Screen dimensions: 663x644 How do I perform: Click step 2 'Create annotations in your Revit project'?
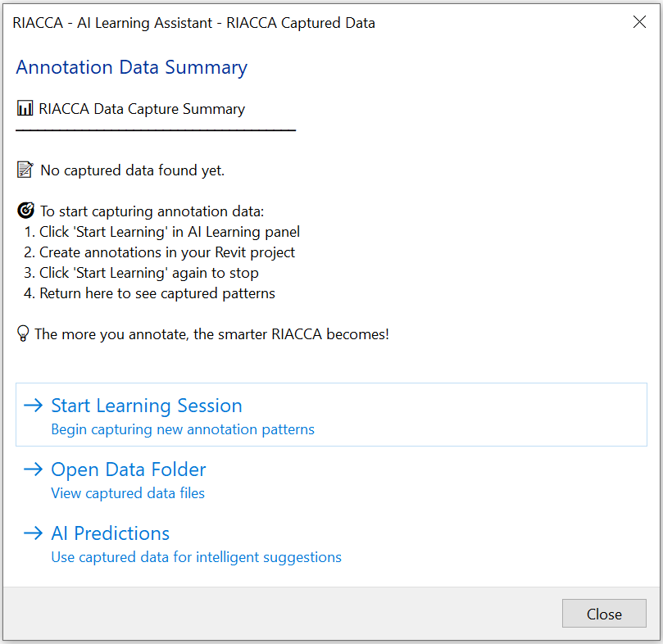pyautogui.click(x=159, y=252)
